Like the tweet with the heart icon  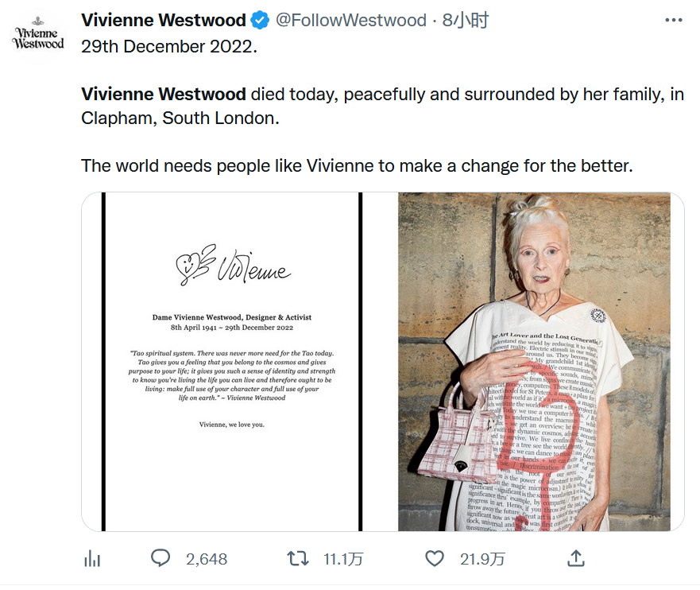(x=435, y=559)
